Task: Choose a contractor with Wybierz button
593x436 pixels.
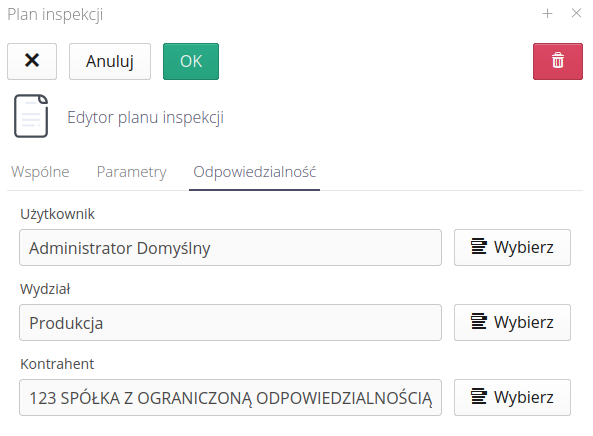Action: click(512, 397)
